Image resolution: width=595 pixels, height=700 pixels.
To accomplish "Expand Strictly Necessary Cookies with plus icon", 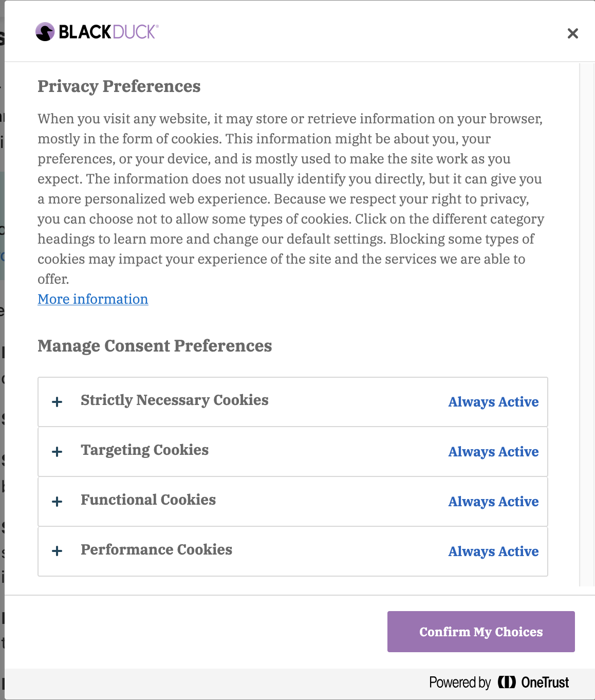I will pos(58,402).
